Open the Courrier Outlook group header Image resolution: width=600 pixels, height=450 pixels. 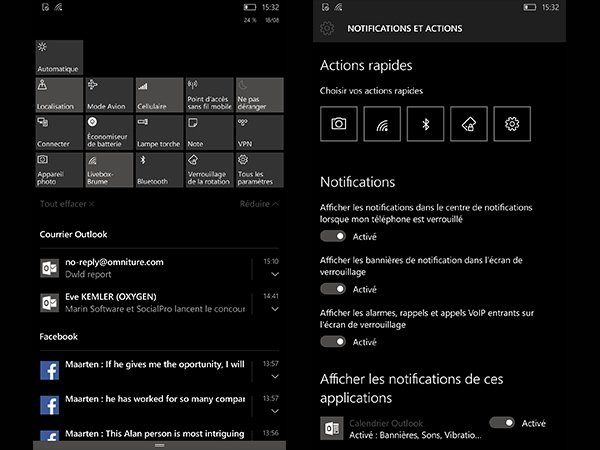[73, 234]
